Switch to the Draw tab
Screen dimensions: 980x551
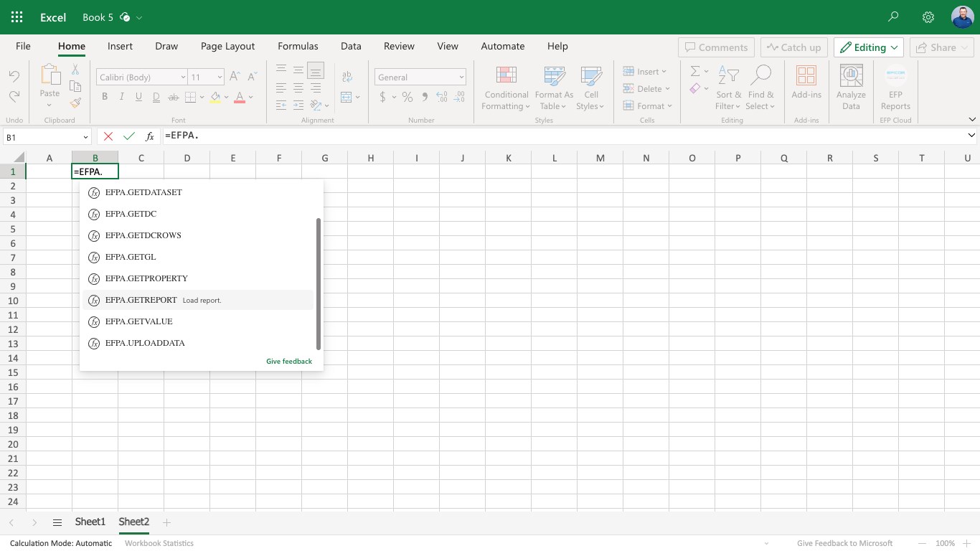166,46
